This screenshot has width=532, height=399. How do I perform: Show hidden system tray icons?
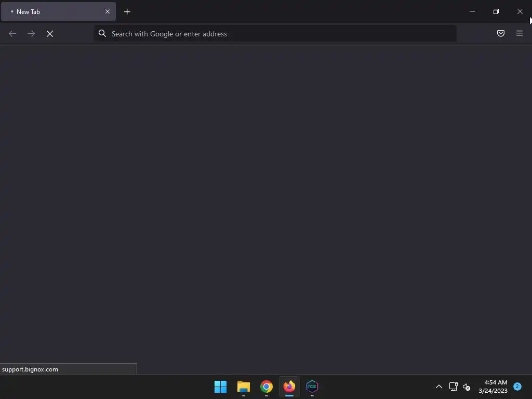[438, 387]
